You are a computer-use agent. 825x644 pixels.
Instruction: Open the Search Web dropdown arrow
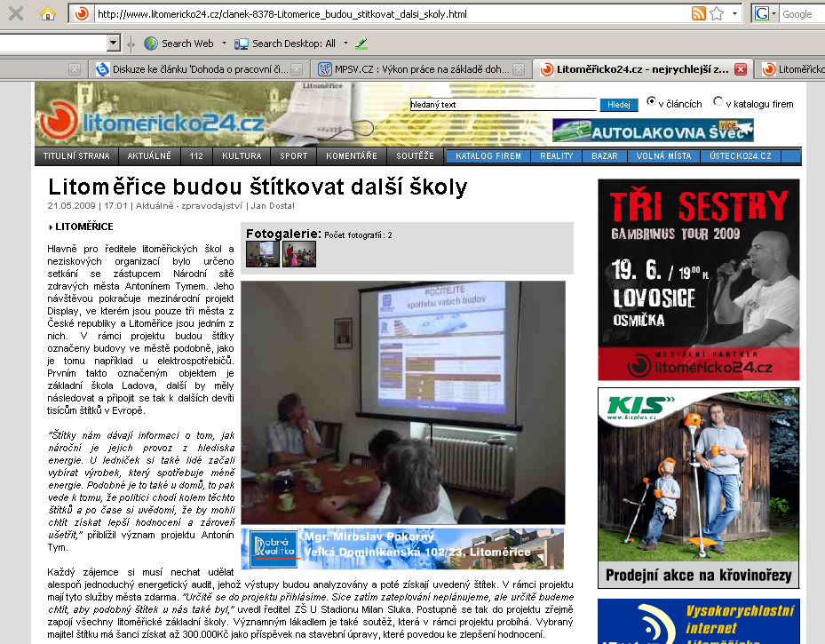(224, 44)
